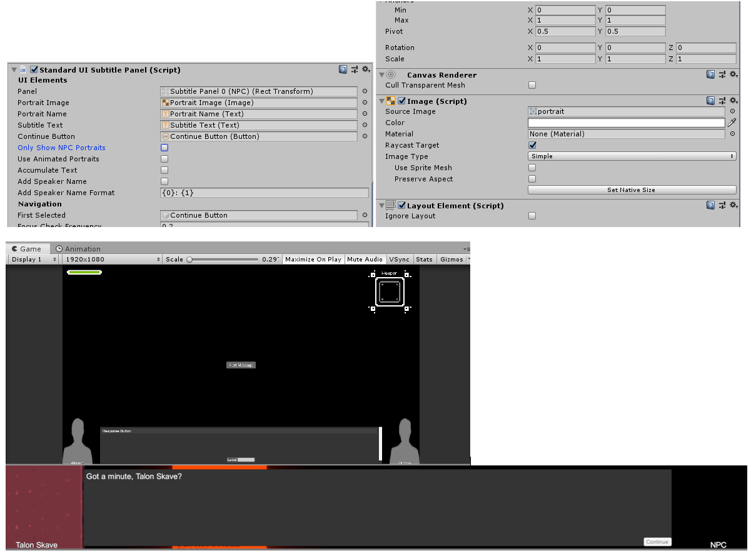Open gear menu on Layout Element header

pos(733,205)
